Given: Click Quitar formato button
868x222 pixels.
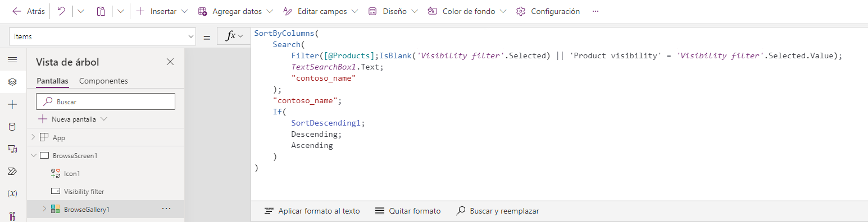Looking at the screenshot, I should coord(408,211).
